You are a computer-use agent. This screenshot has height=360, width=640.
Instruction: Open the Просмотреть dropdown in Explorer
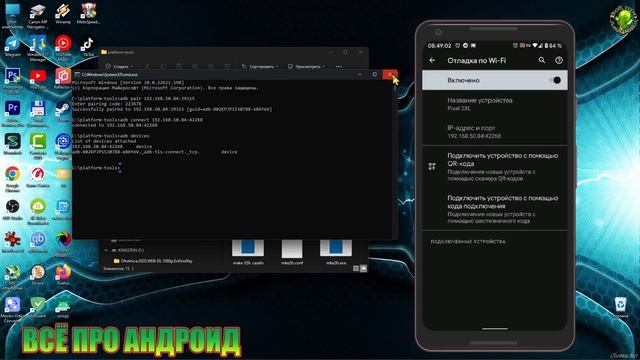click(307, 66)
